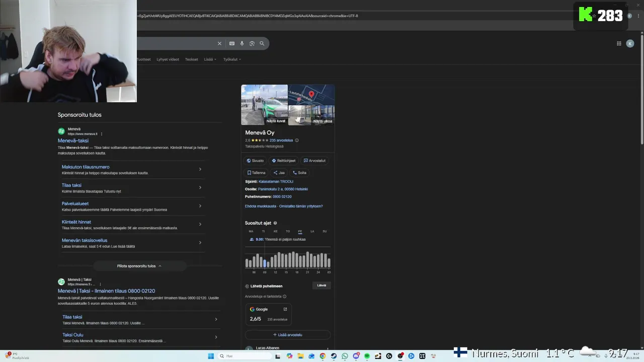Click the Sivusto website button

255,160
